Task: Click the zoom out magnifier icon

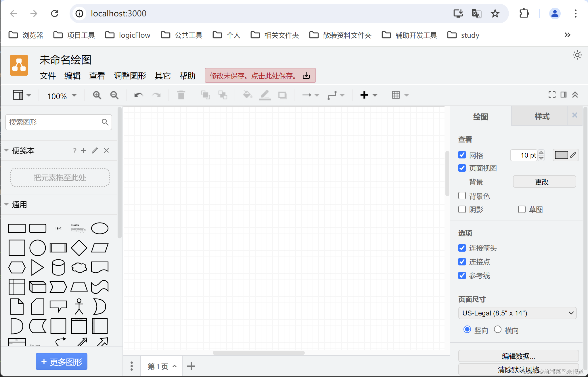Action: 114,95
